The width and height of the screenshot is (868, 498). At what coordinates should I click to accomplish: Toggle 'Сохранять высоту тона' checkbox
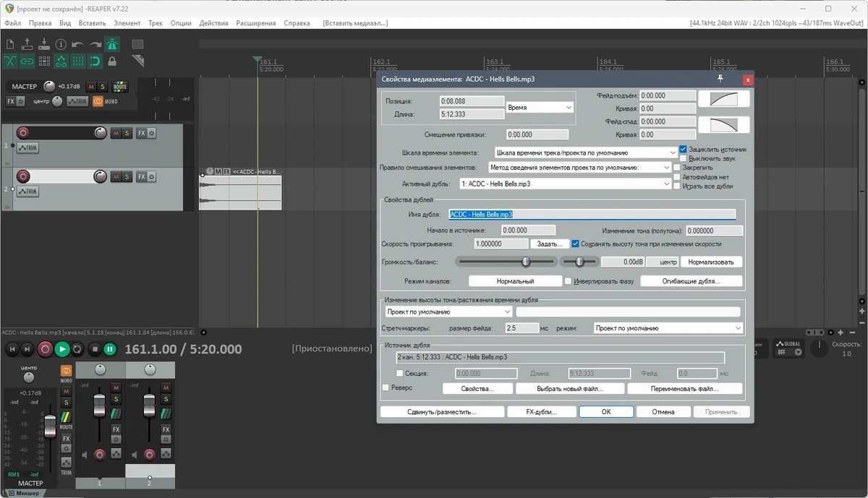click(x=575, y=244)
